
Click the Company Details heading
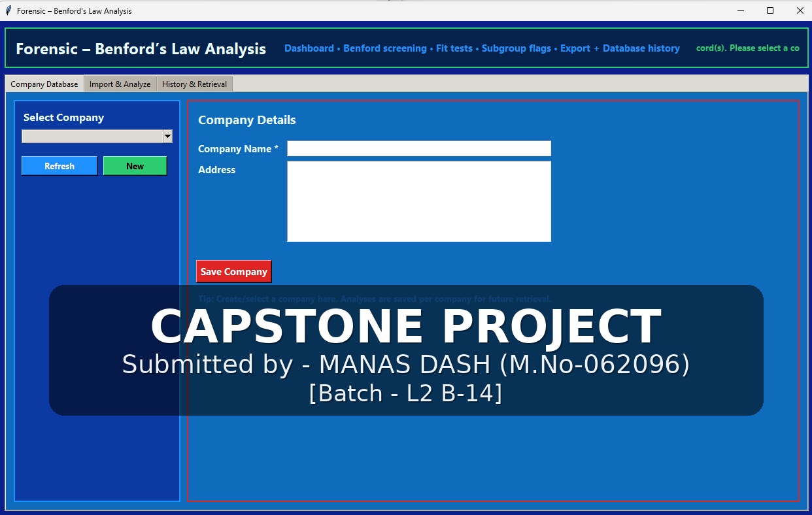(246, 120)
